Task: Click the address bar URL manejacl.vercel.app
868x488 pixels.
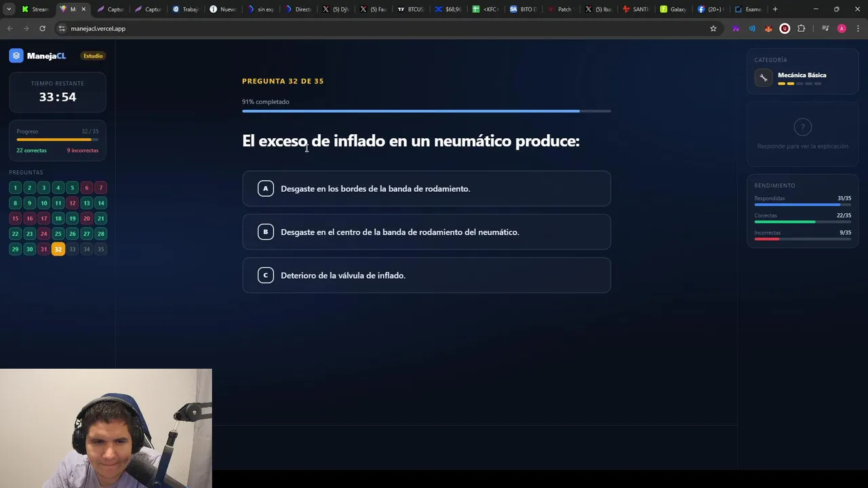Action: [98, 28]
